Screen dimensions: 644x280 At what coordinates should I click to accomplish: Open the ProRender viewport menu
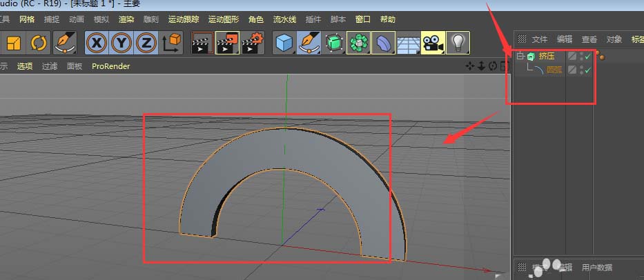(x=110, y=66)
